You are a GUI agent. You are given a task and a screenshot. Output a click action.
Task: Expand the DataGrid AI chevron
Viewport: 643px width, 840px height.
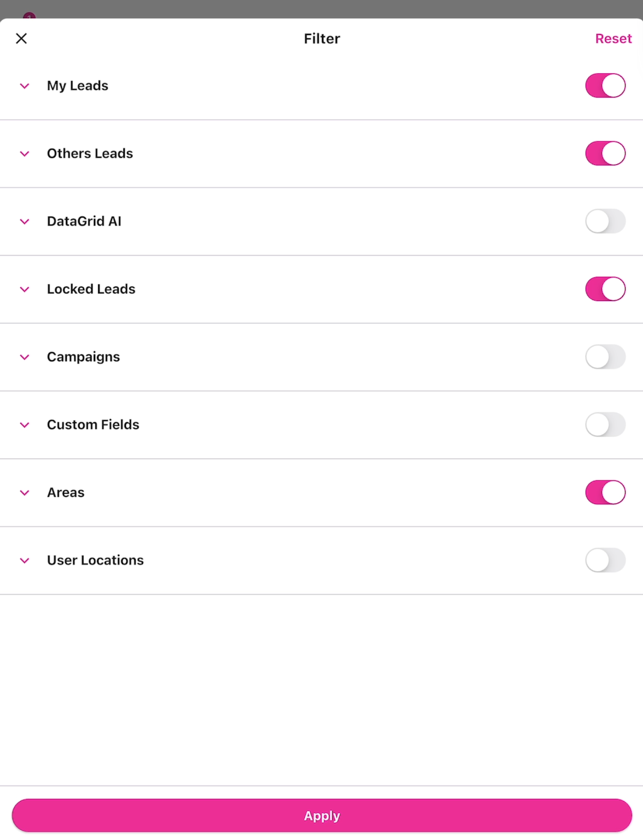pos(25,222)
